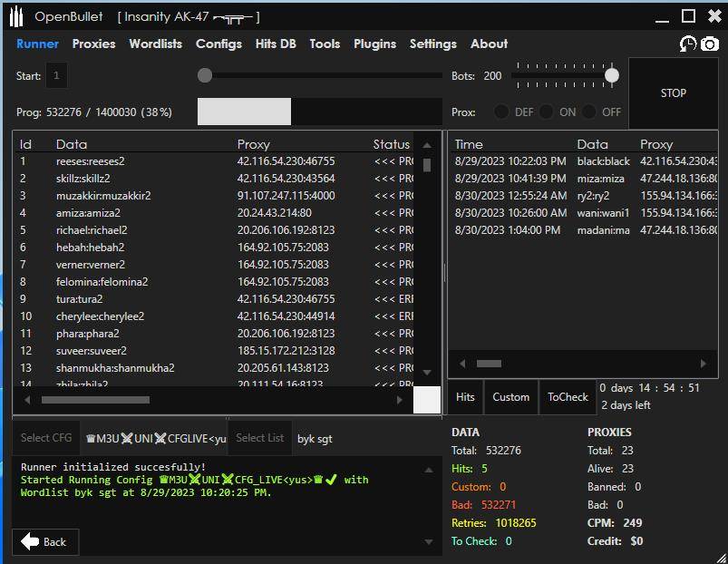Take a screenshot with the camera icon
The height and width of the screenshot is (564, 728).
[710, 44]
